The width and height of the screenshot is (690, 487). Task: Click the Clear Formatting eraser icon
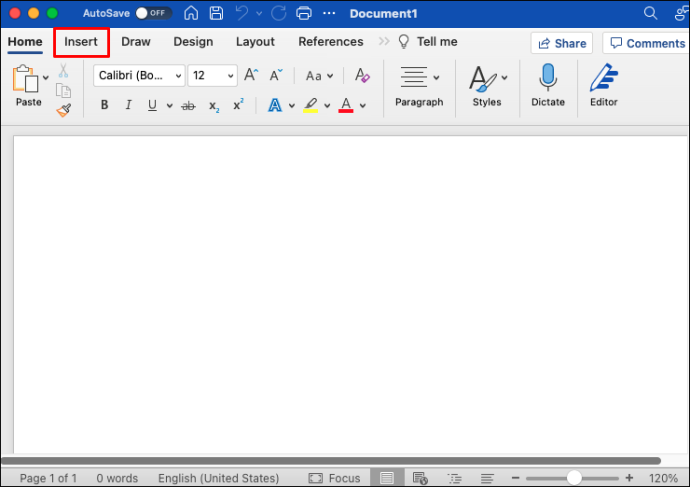[x=362, y=75]
